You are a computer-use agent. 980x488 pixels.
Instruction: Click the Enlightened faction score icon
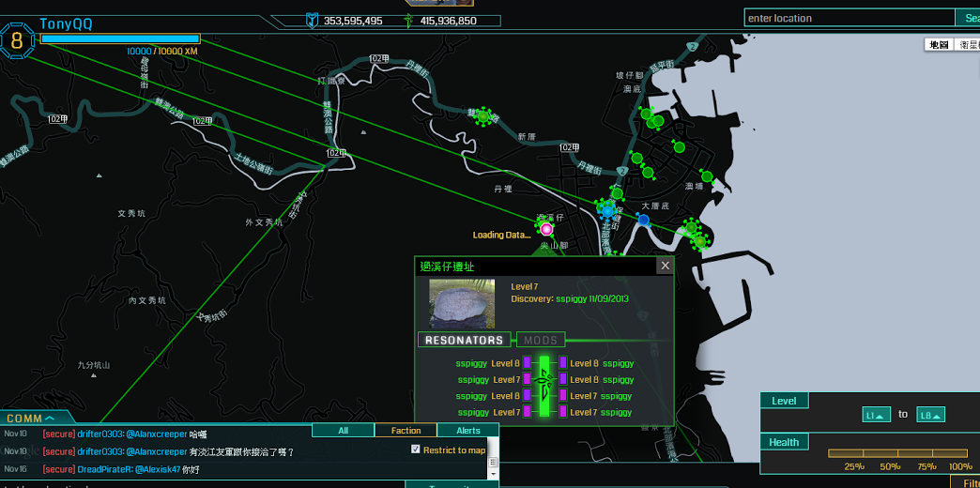[x=408, y=21]
